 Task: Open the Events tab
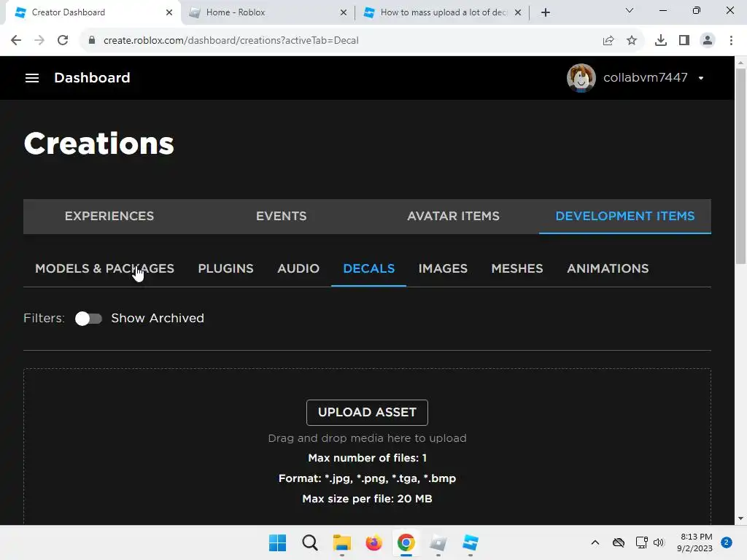click(281, 216)
